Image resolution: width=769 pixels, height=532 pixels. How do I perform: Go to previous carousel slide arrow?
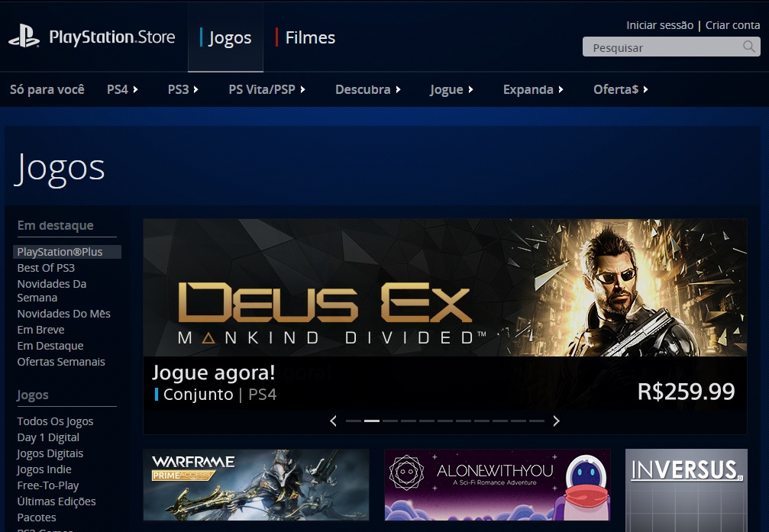coord(334,421)
